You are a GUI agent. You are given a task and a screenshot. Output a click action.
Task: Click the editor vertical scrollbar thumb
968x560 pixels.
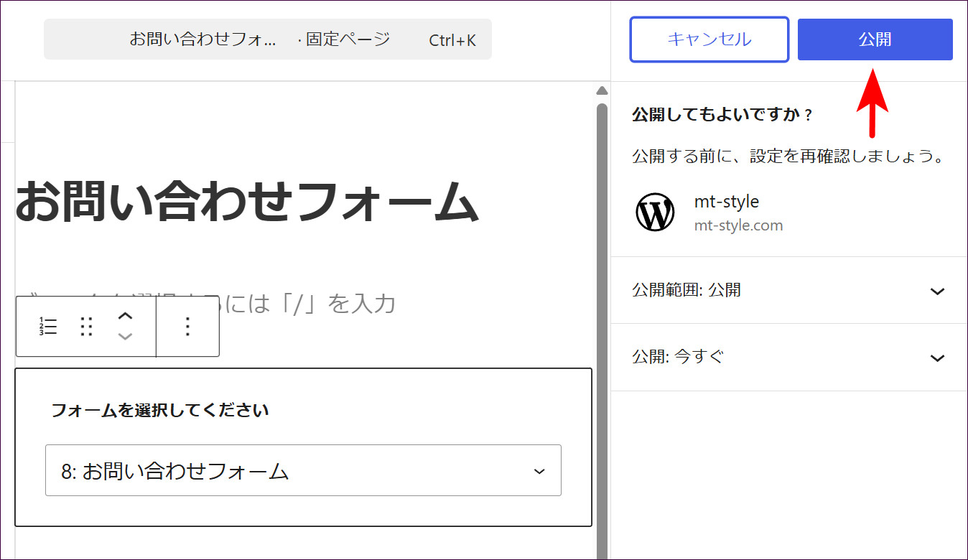click(x=602, y=330)
